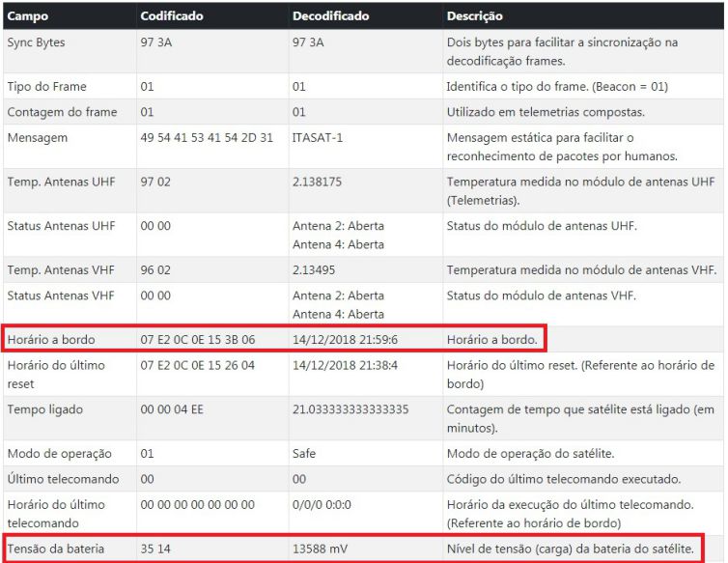
Task: Click the onboard time '14/12/2018 21:59:6'
Action: pyautogui.click(x=345, y=339)
